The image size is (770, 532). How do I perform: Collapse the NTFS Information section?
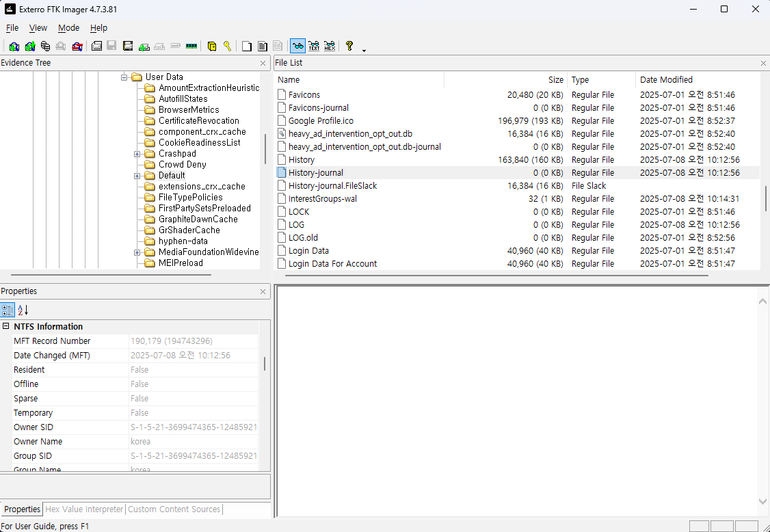[x=6, y=327]
